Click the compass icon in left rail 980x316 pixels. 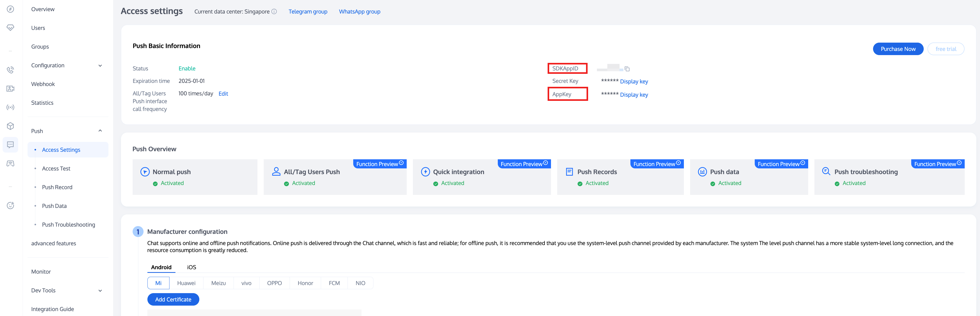[x=10, y=9]
